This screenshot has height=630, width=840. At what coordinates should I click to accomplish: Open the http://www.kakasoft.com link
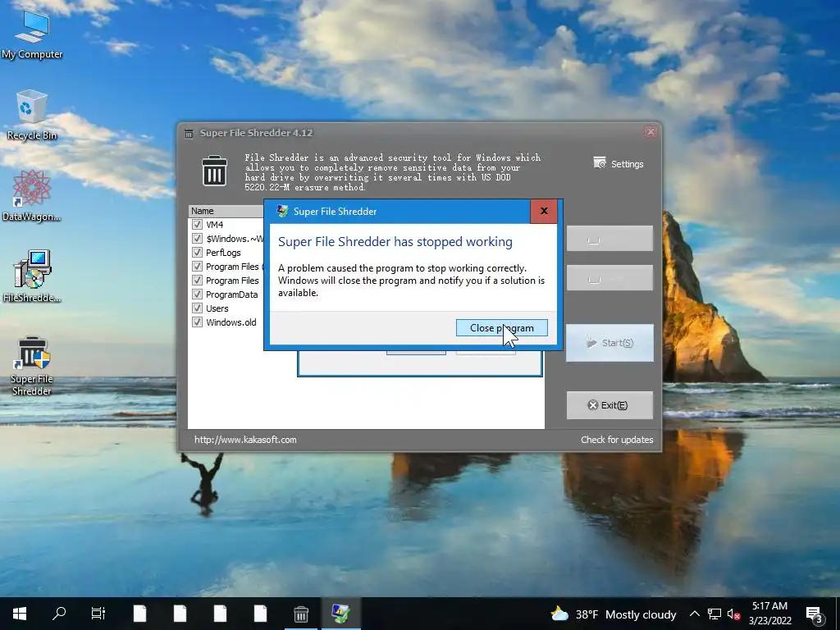pos(245,440)
